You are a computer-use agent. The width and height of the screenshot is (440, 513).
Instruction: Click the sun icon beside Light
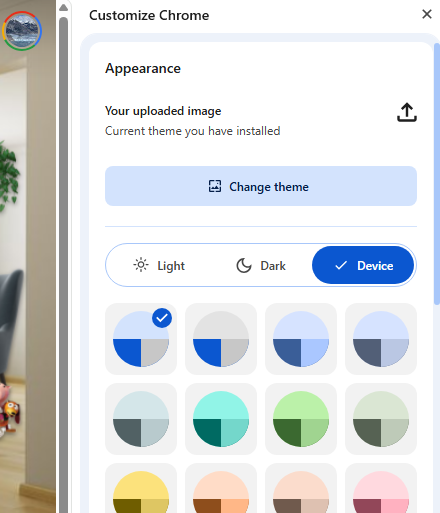(x=141, y=265)
